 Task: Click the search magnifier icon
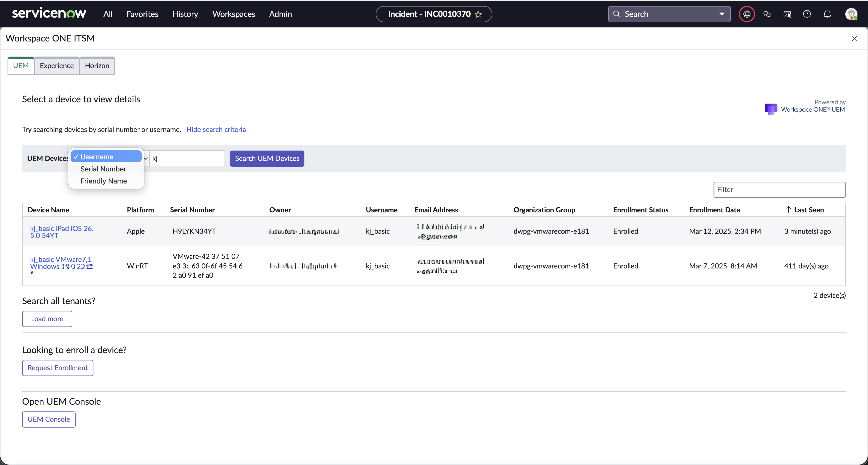click(x=616, y=14)
